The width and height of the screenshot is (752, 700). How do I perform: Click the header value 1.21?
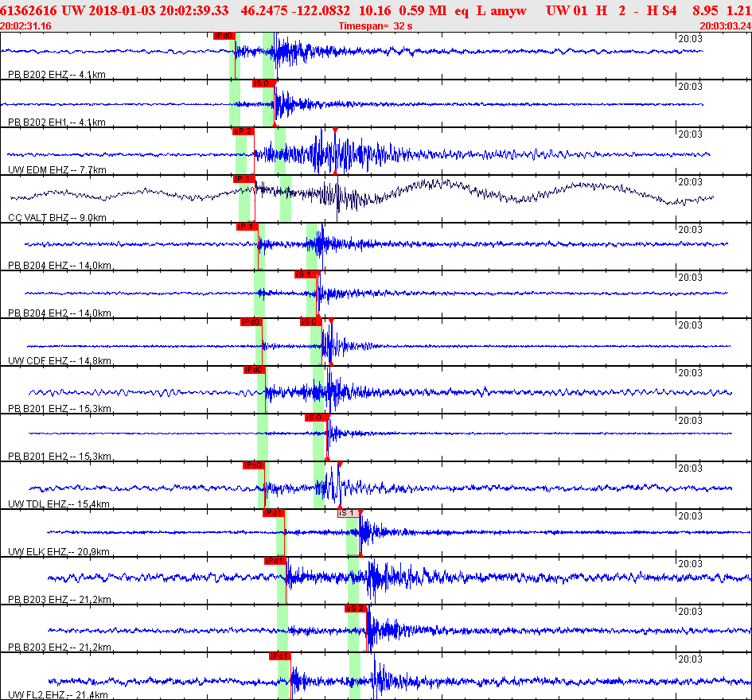tap(739, 10)
